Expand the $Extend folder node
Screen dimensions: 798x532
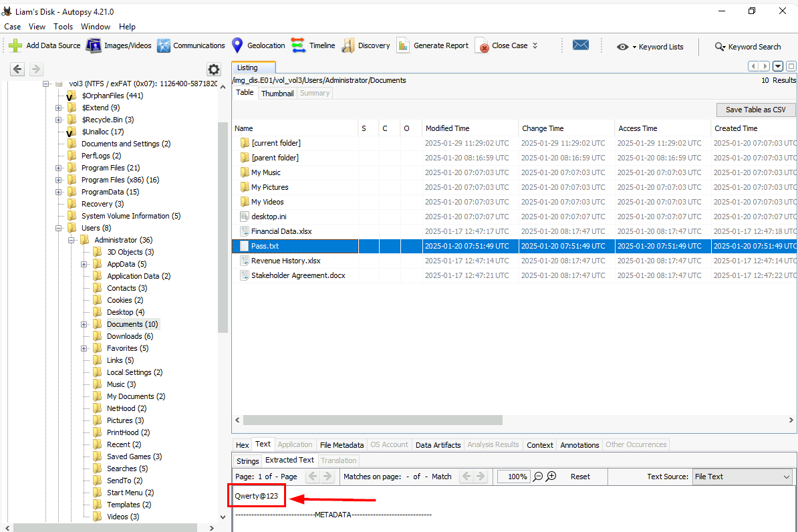(x=59, y=108)
